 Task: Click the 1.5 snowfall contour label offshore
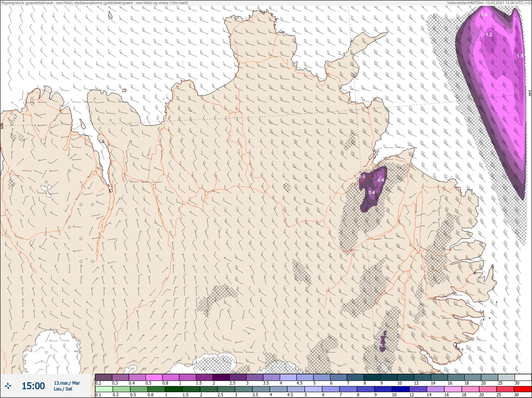(520, 56)
